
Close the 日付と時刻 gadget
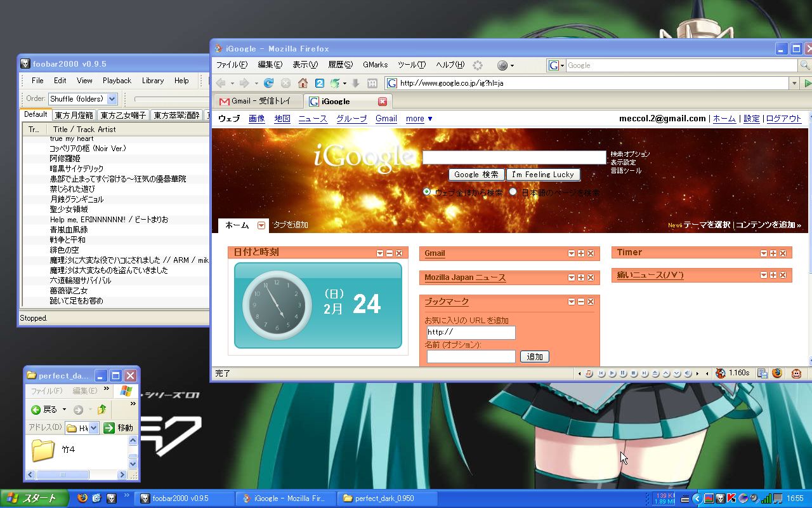click(399, 253)
